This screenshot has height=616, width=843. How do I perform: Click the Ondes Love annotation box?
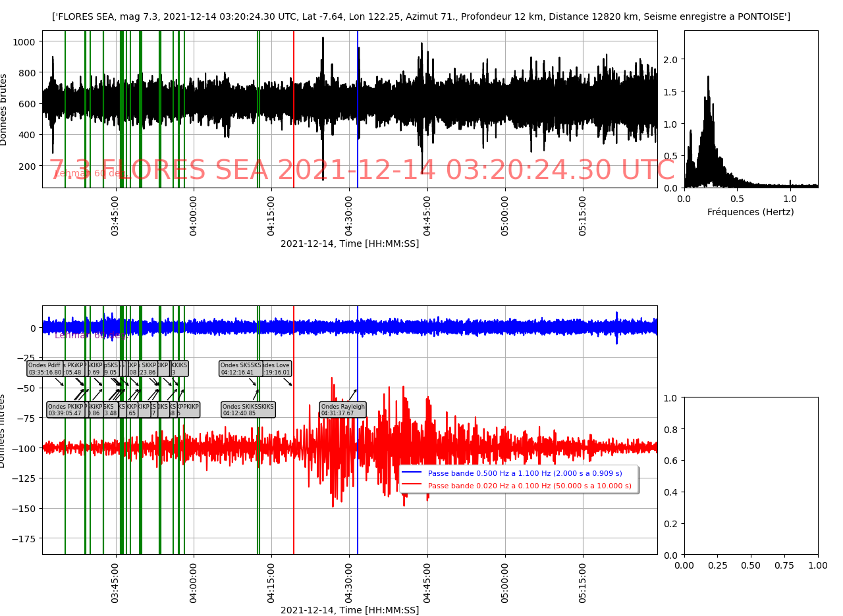[277, 369]
